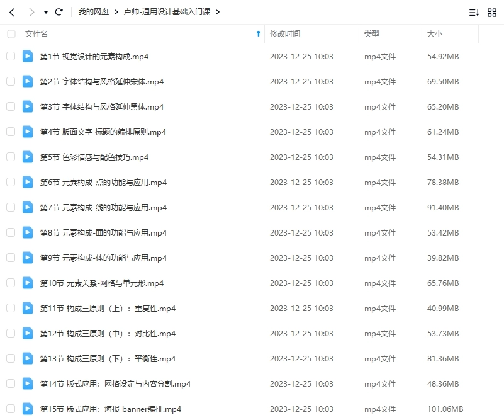
Task: Click the video icon for 第15节 海报 banner编排
Action: (28, 409)
